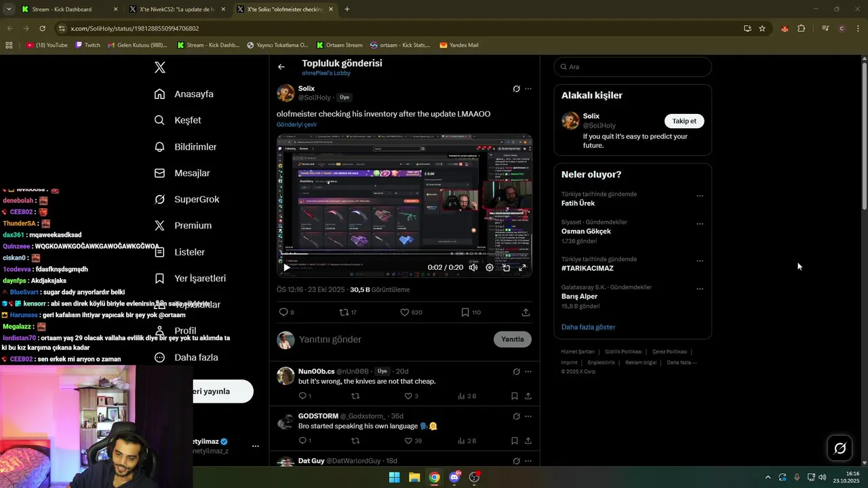The height and width of the screenshot is (488, 868).
Task: Show hidden system tray icons
Action: coord(768,477)
